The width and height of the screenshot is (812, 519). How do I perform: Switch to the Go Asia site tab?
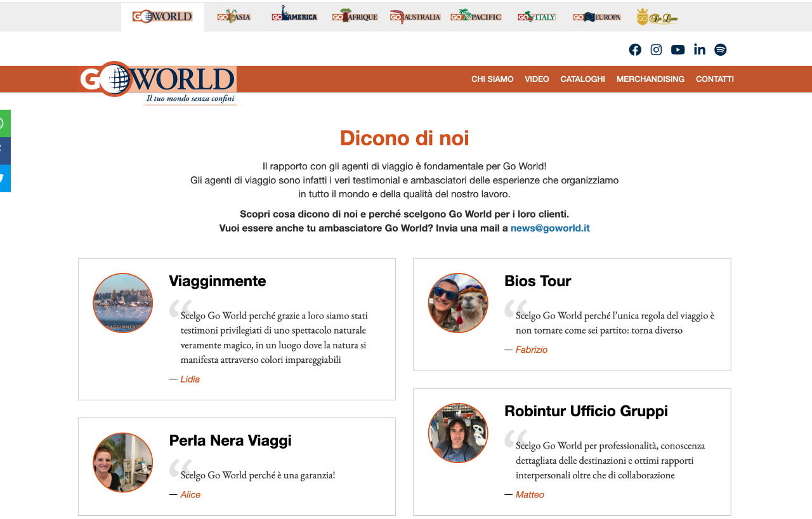pos(234,17)
